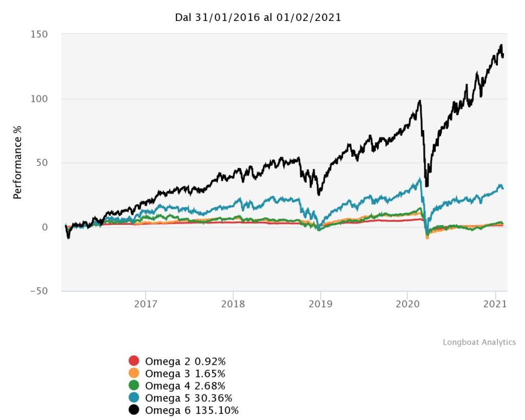The width and height of the screenshot is (525, 420).
Task: Click the green Omega 4 legend marker
Action: click(x=134, y=385)
